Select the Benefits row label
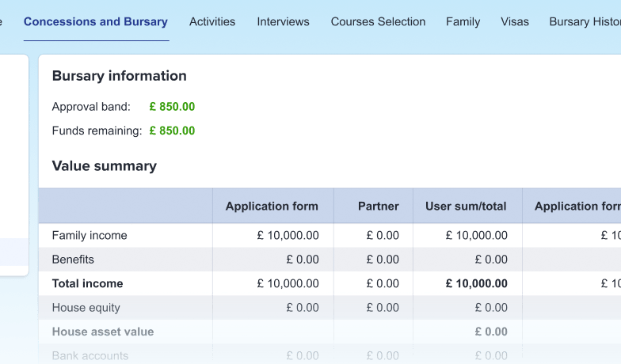This screenshot has width=621, height=364. coord(73,260)
